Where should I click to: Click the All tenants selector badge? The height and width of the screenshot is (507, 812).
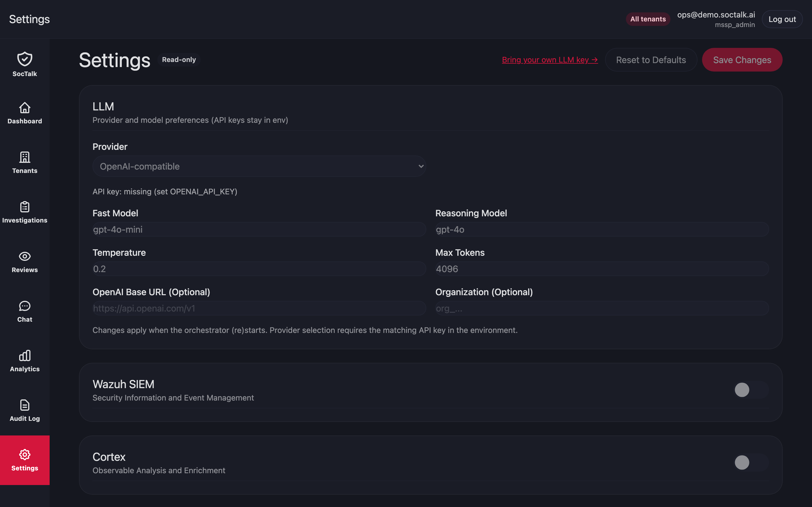[648, 19]
